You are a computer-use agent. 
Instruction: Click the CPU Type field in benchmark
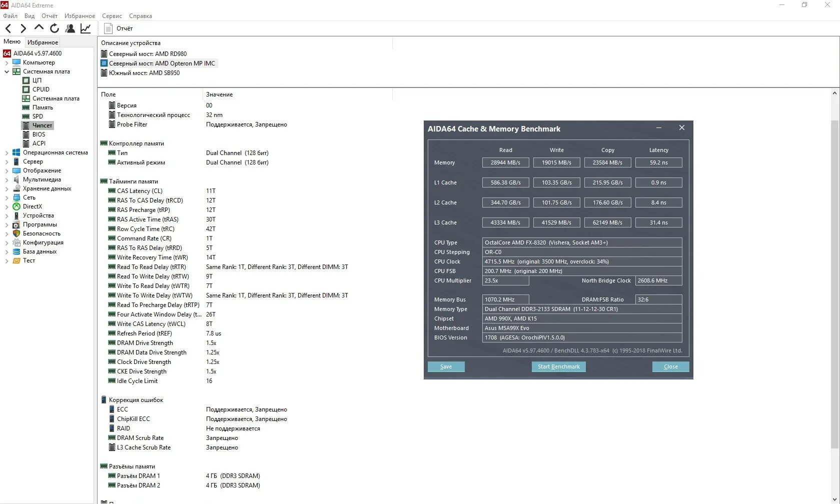[x=582, y=242]
